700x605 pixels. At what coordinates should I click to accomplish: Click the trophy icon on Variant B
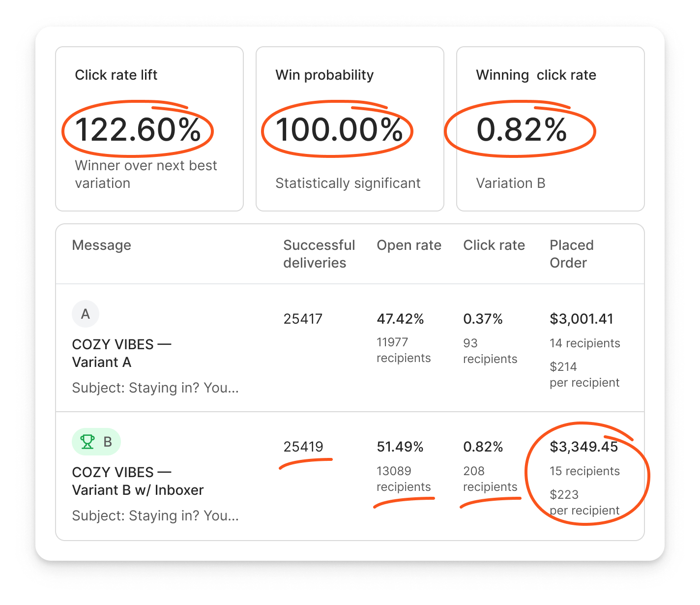point(87,442)
